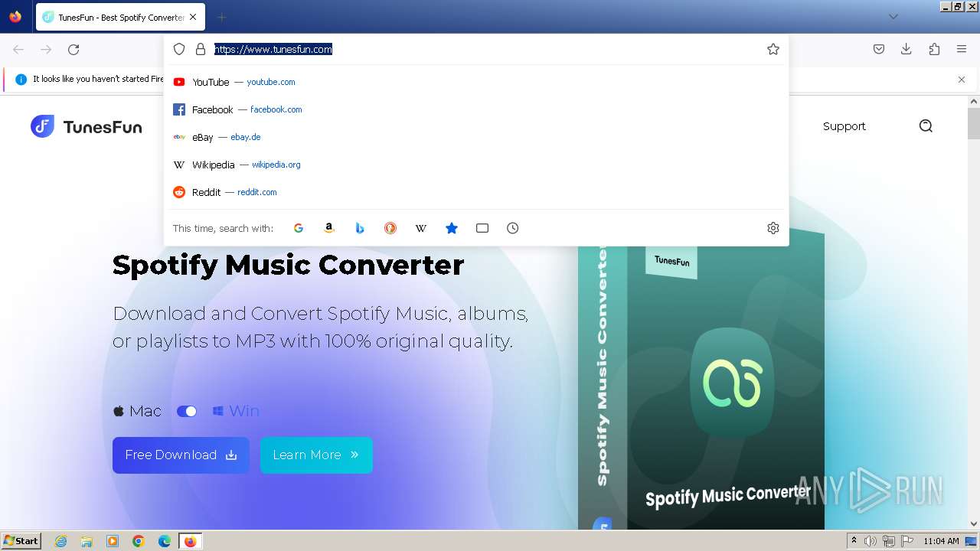Click the Learn More button

coord(316,455)
